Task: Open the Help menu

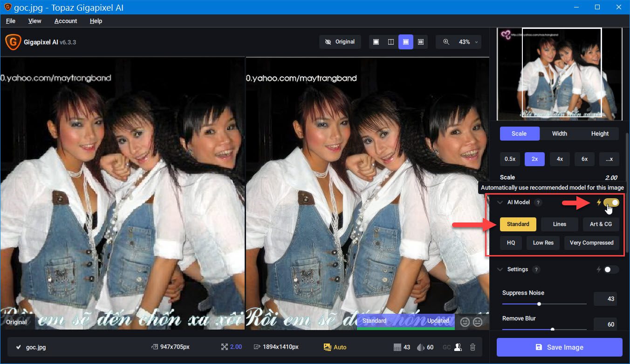Action: pos(96,21)
